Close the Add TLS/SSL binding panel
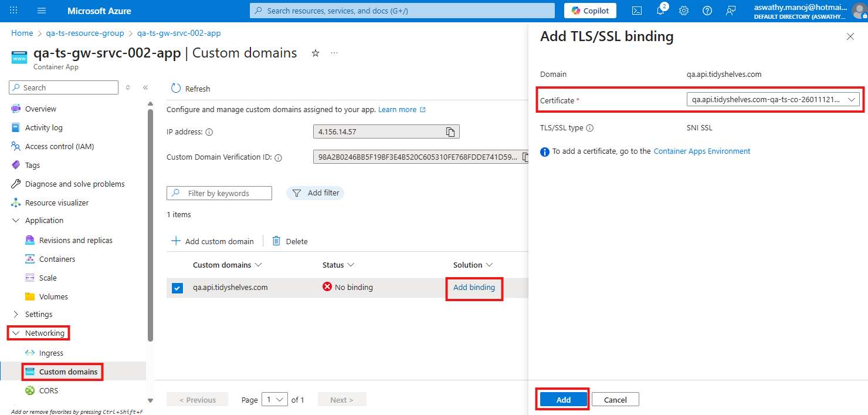 pos(850,36)
